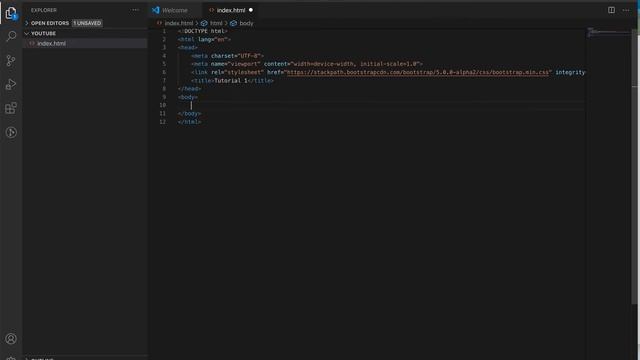Image resolution: width=640 pixels, height=360 pixels.
Task: Open the Accounts menu icon
Action: pyautogui.click(x=11, y=339)
